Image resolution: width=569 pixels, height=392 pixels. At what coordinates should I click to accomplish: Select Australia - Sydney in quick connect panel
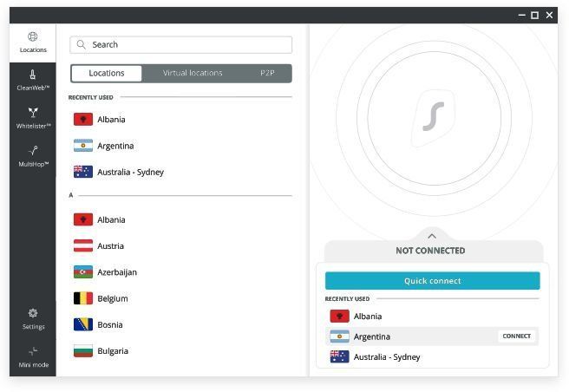pos(386,357)
